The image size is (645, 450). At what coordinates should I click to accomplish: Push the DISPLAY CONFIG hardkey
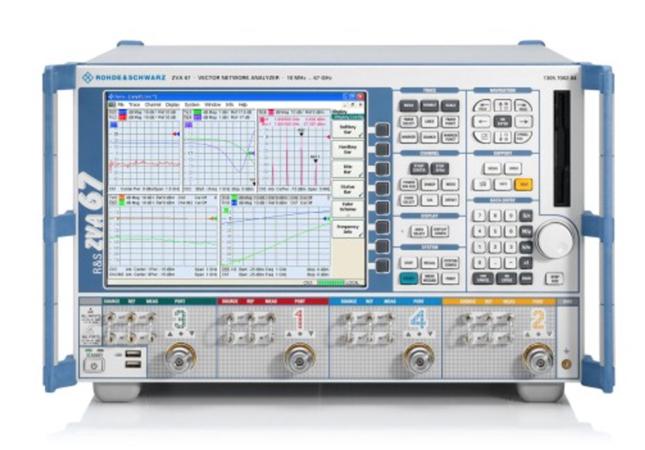coord(439,232)
